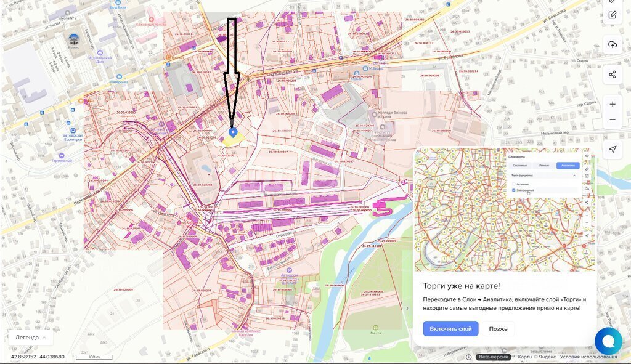This screenshot has height=364, width=631.
Task: Click the Банный комплекс Карелия label
Action: pos(245,333)
